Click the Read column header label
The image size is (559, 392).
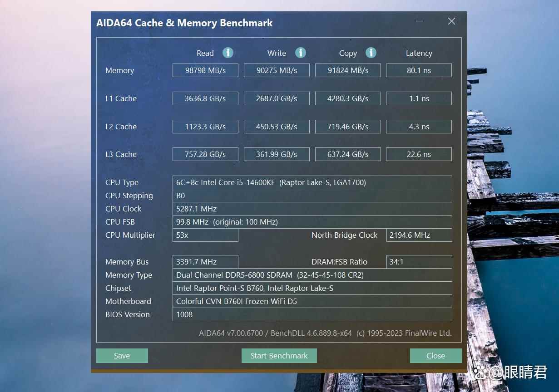205,53
